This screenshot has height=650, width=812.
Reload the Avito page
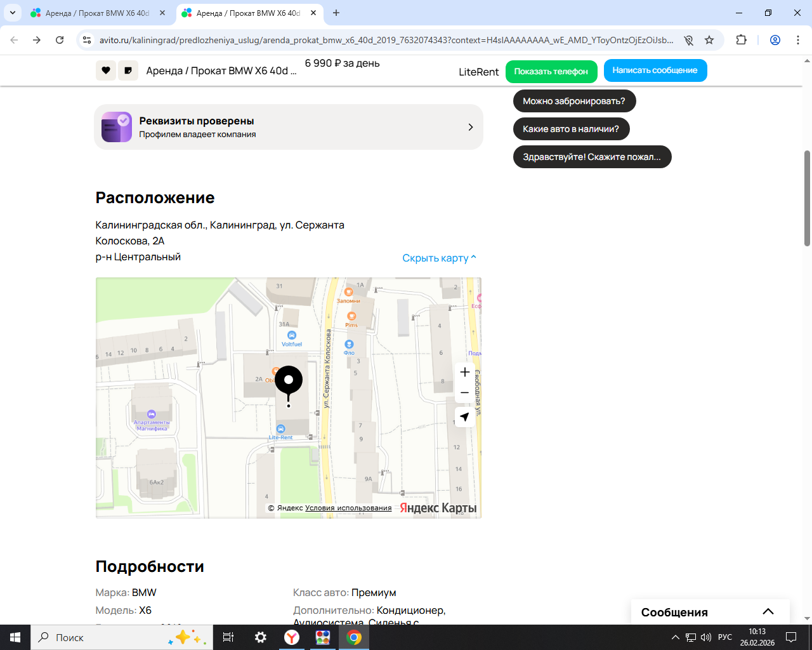[60, 40]
